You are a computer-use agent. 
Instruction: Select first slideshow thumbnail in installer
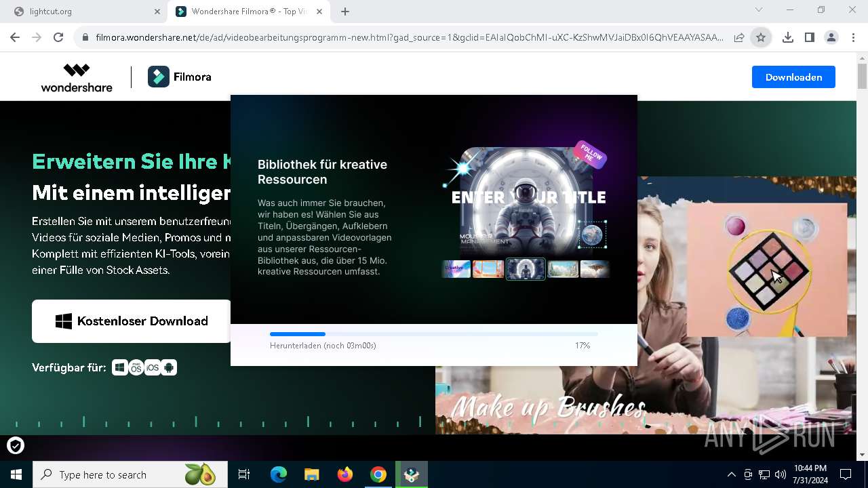tap(456, 269)
